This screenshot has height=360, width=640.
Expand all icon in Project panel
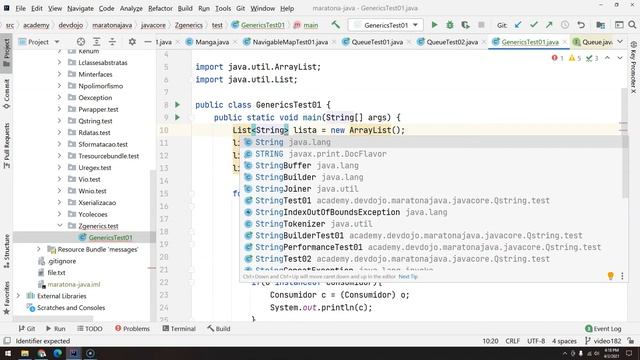tap(96, 42)
